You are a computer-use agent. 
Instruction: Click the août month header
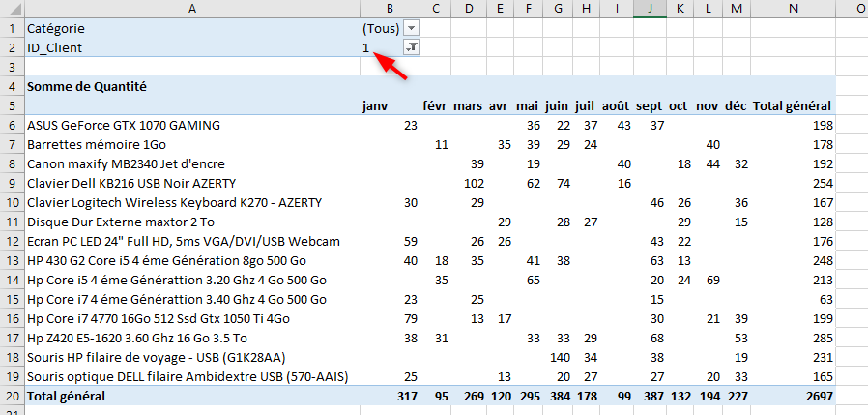pos(616,105)
